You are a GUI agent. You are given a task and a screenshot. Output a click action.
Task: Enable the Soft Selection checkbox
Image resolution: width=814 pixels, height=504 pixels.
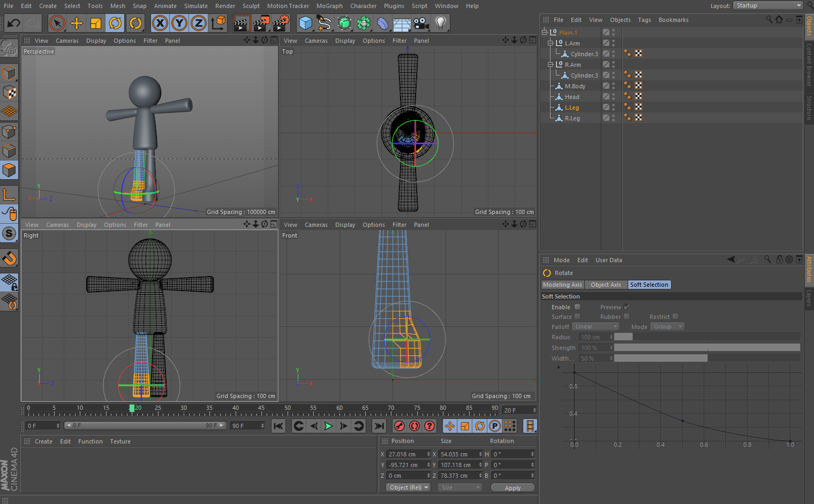[577, 307]
